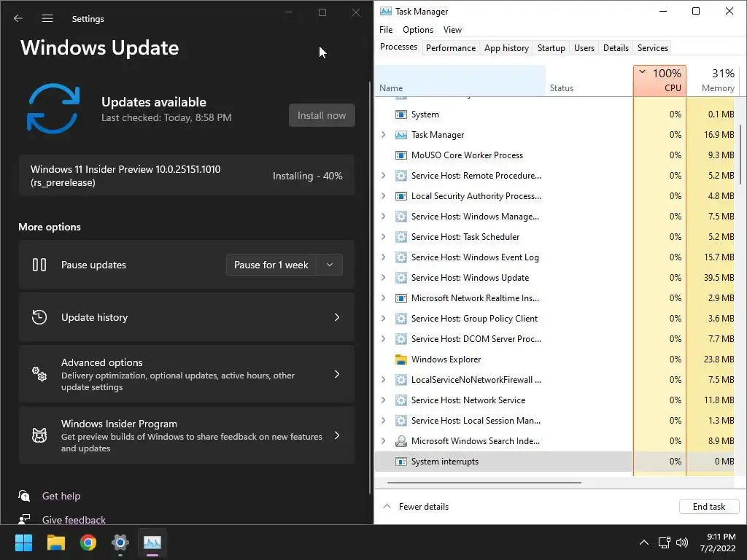Expand Local Security Authority Process row
Image resolution: width=747 pixels, height=560 pixels.
pyautogui.click(x=384, y=196)
